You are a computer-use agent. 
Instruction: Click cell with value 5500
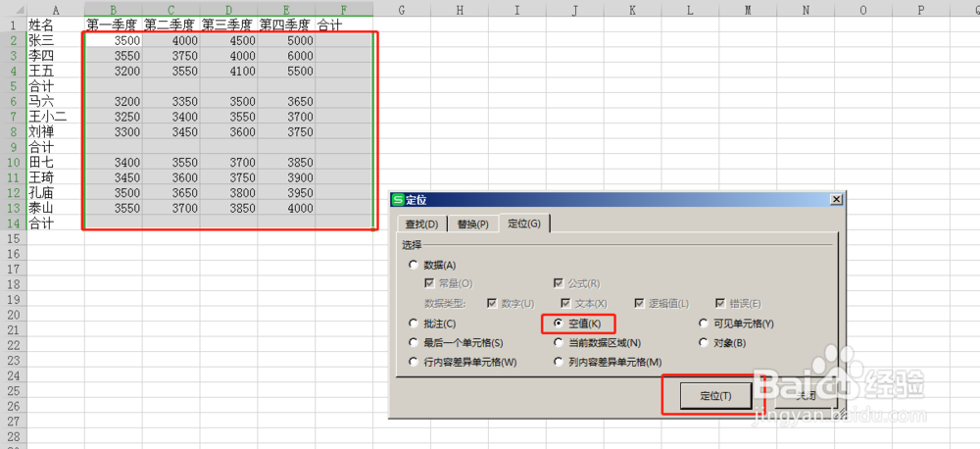point(286,71)
